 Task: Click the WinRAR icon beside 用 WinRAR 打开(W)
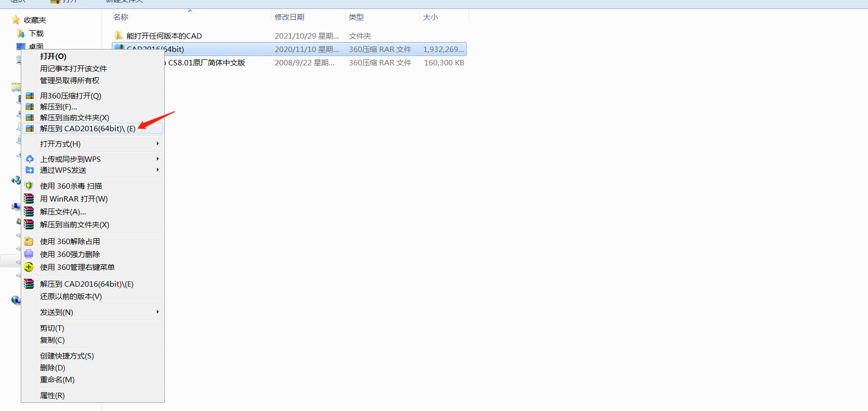tap(29, 199)
